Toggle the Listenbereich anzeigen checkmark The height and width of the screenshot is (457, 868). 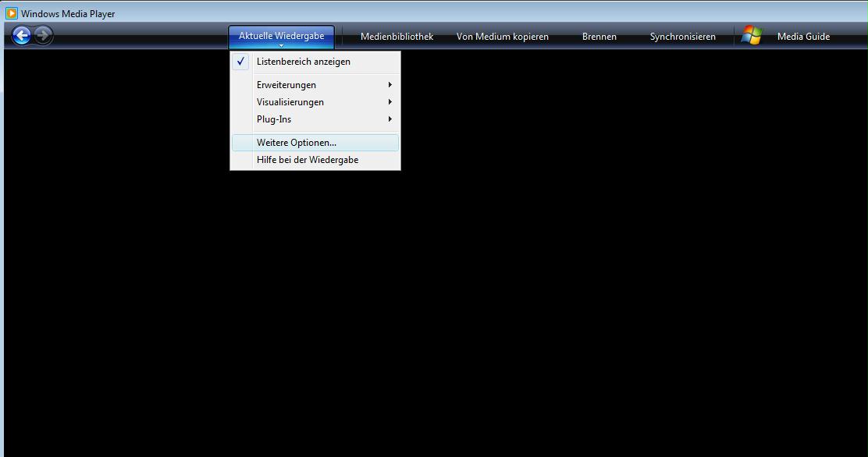(x=240, y=62)
